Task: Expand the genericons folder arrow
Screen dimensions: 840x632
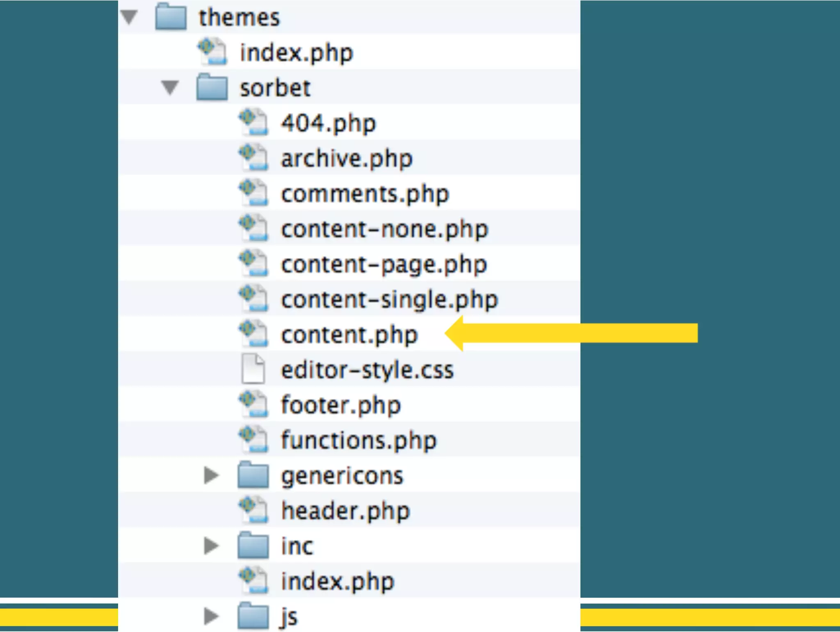Action: (x=211, y=475)
